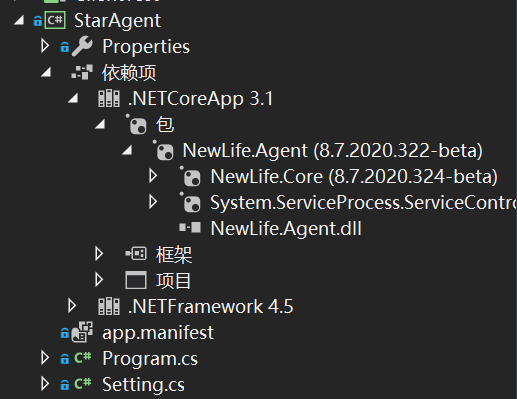Viewport: 517px width, 399px height.
Task: Collapse the StarAgent project node
Action: 19,21
